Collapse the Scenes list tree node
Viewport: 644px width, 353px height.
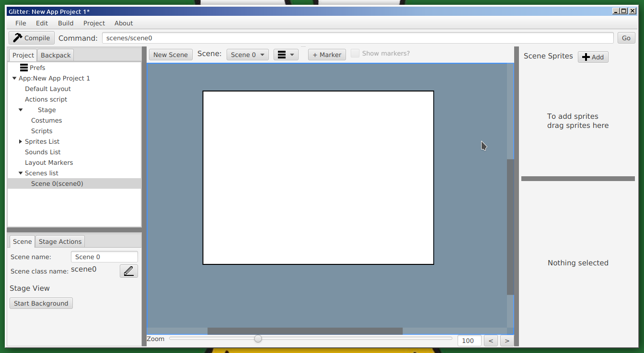(21, 173)
